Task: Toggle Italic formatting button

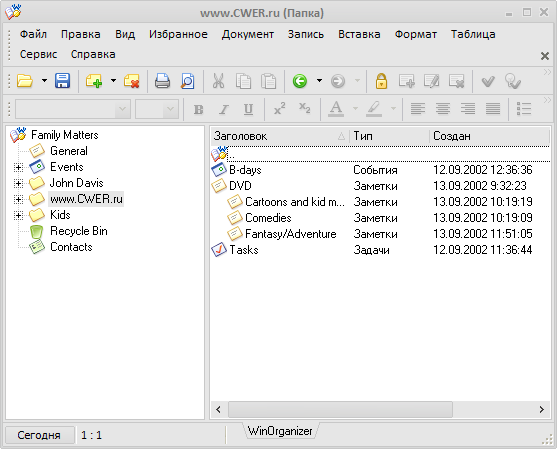Action: tap(223, 109)
